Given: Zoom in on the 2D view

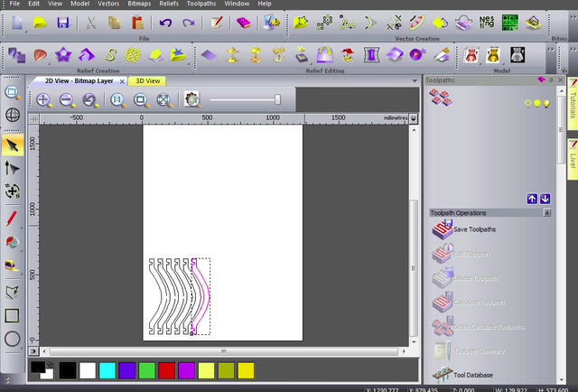Looking at the screenshot, I should coord(44,100).
